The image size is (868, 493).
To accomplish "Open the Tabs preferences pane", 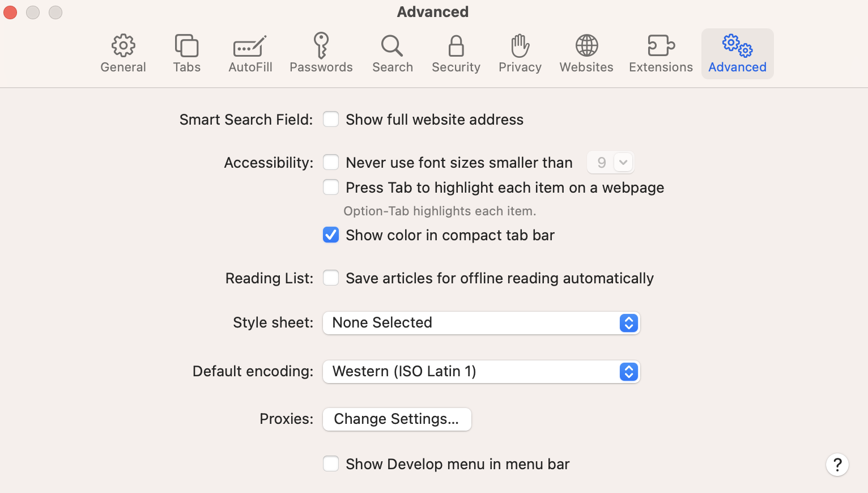I will coord(186,54).
